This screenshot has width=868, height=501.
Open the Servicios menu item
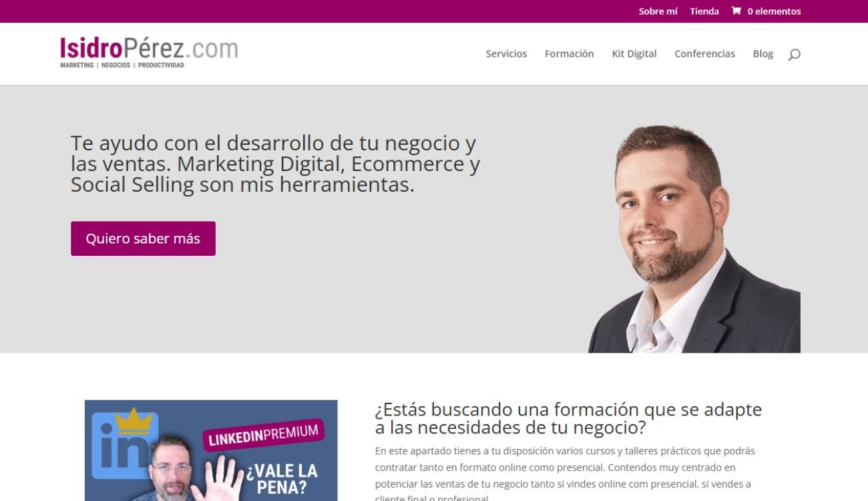[x=506, y=54]
